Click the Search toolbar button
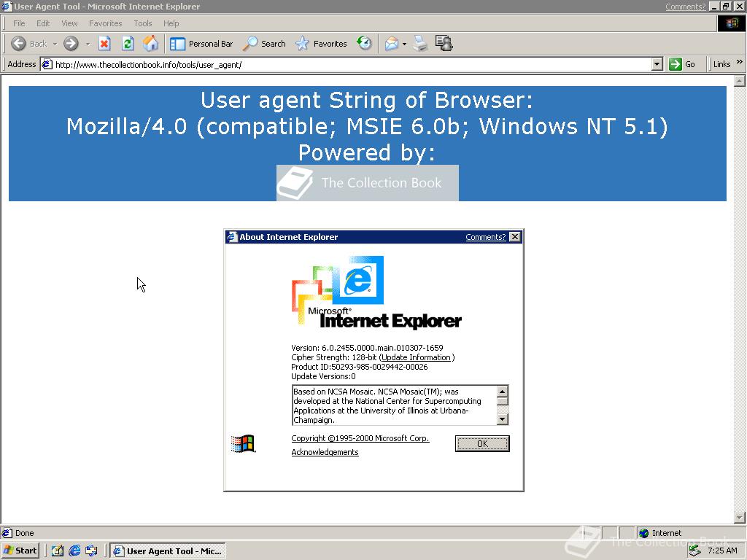 click(x=264, y=44)
